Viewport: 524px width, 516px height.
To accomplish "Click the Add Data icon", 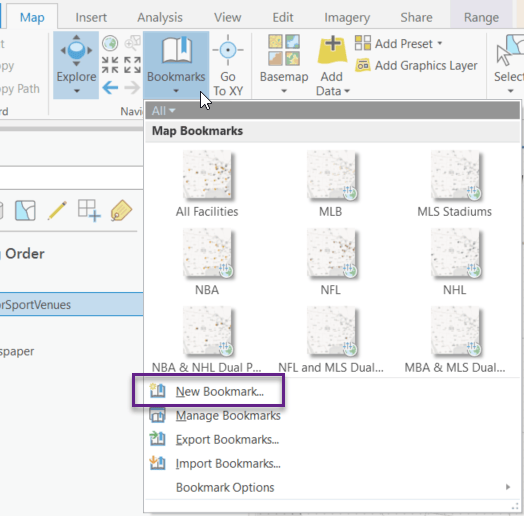I will click(332, 50).
